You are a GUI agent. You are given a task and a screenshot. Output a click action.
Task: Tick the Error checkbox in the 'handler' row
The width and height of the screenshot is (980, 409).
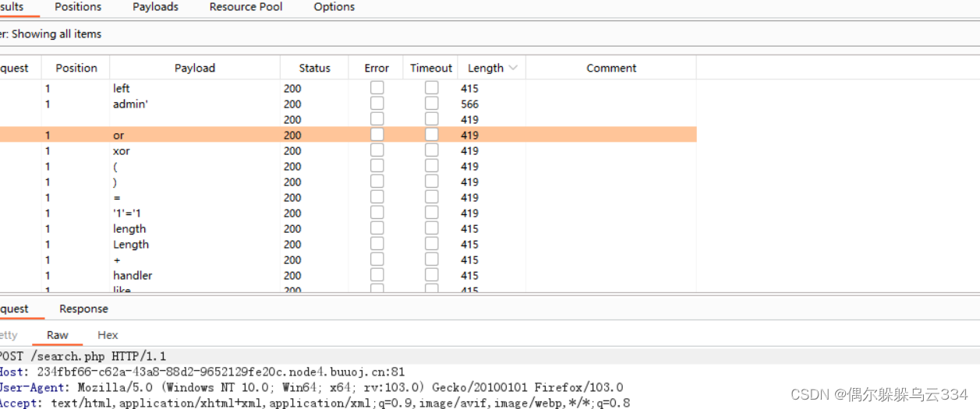pos(377,275)
